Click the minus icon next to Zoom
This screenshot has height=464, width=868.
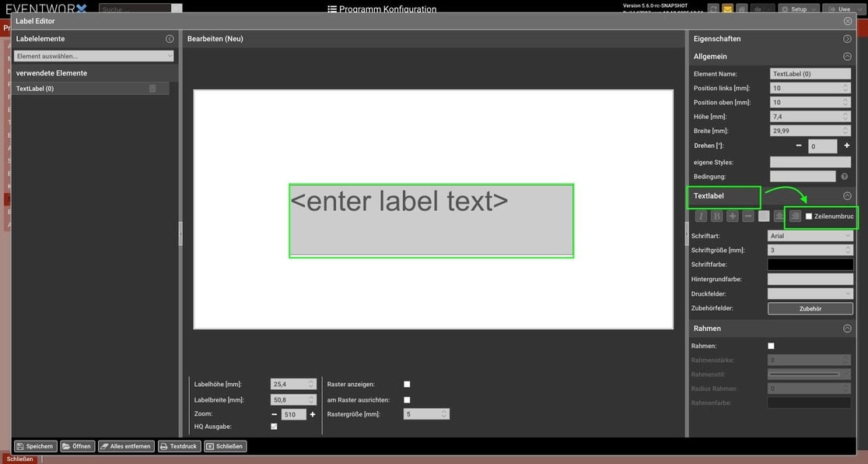click(274, 415)
